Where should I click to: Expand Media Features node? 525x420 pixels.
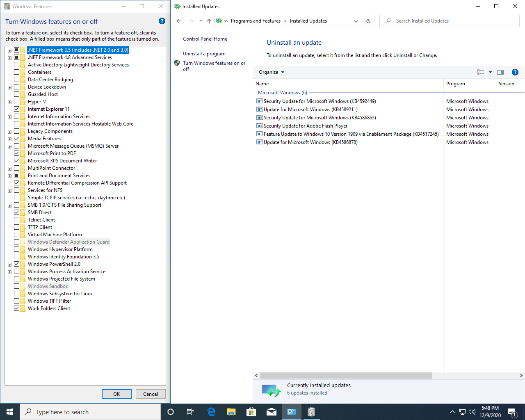tap(9, 139)
